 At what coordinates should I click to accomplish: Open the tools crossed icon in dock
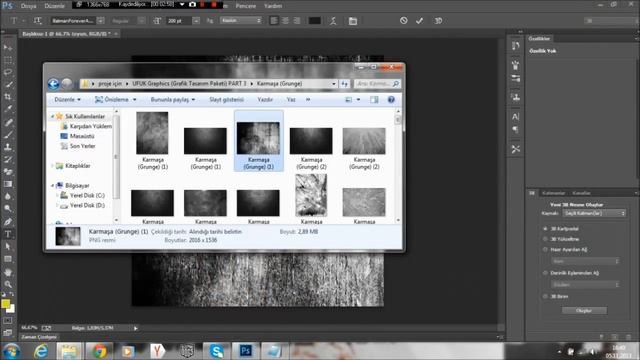tap(516, 149)
